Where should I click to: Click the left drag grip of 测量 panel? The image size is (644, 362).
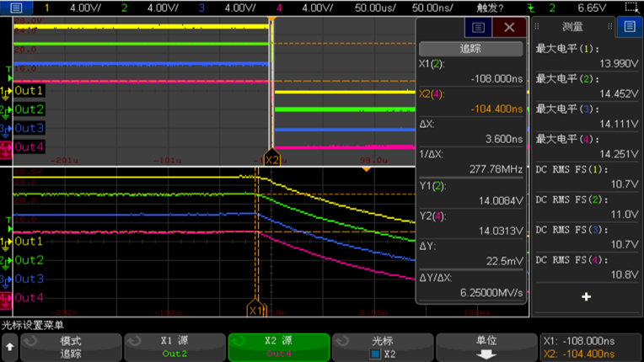click(x=536, y=27)
